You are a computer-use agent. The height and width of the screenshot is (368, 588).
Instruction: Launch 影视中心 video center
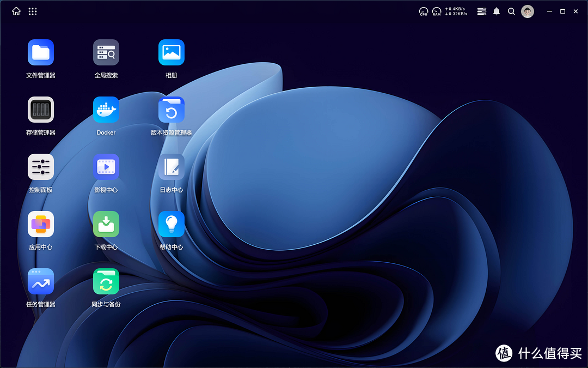click(x=106, y=167)
